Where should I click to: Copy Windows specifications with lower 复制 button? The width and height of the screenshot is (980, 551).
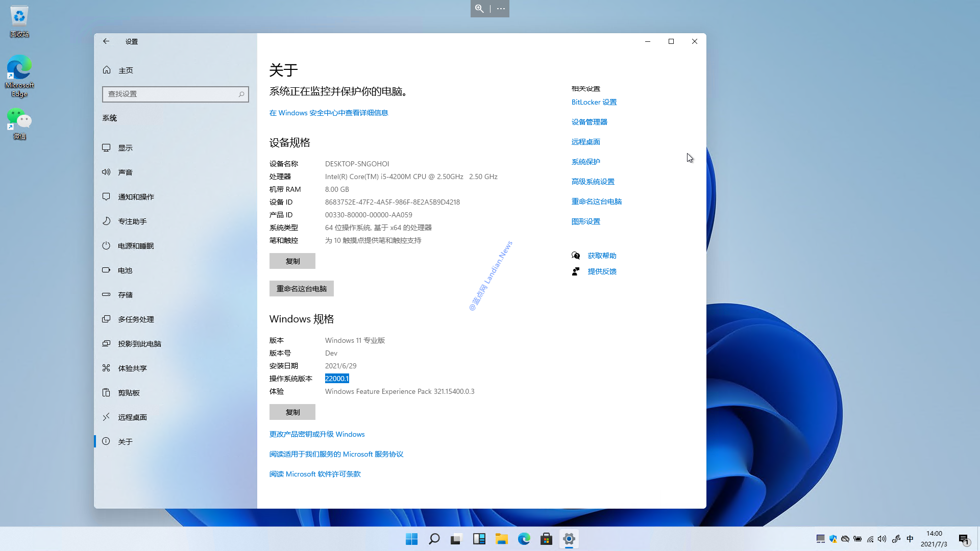click(x=292, y=412)
